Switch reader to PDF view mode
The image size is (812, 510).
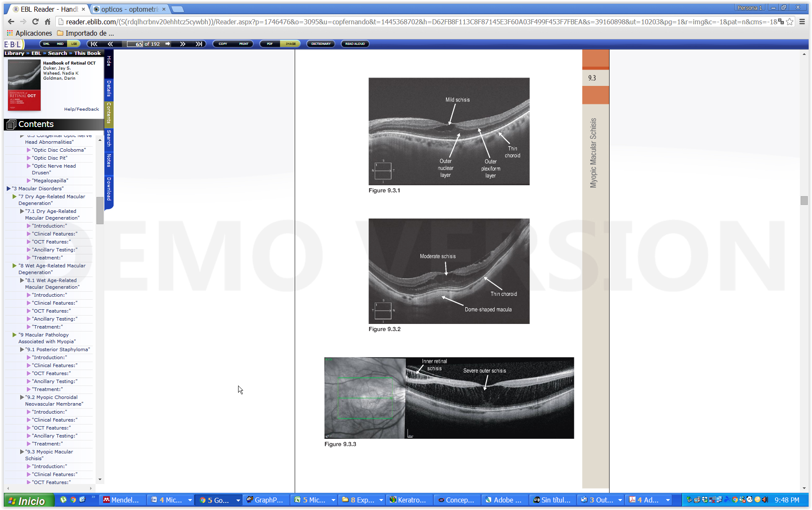pyautogui.click(x=270, y=44)
